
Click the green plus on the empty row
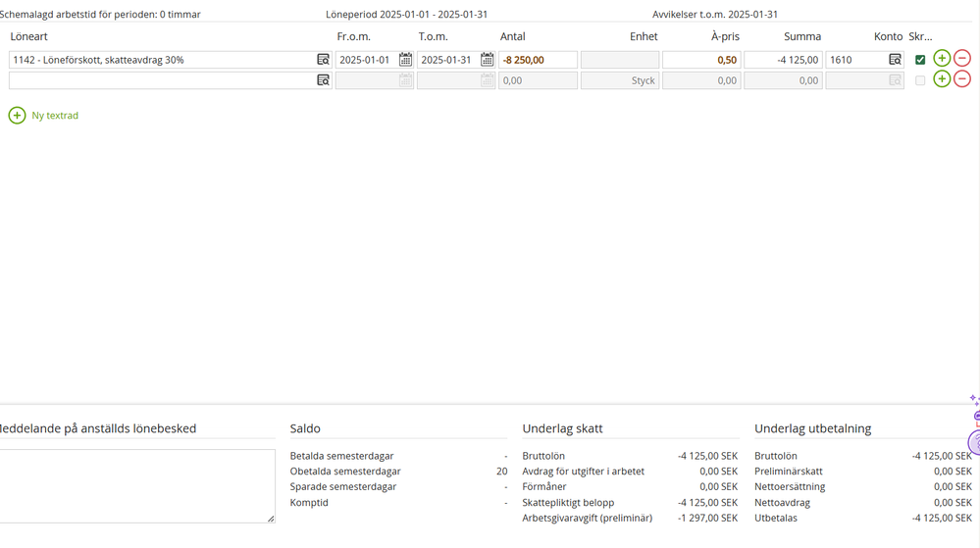click(x=942, y=79)
